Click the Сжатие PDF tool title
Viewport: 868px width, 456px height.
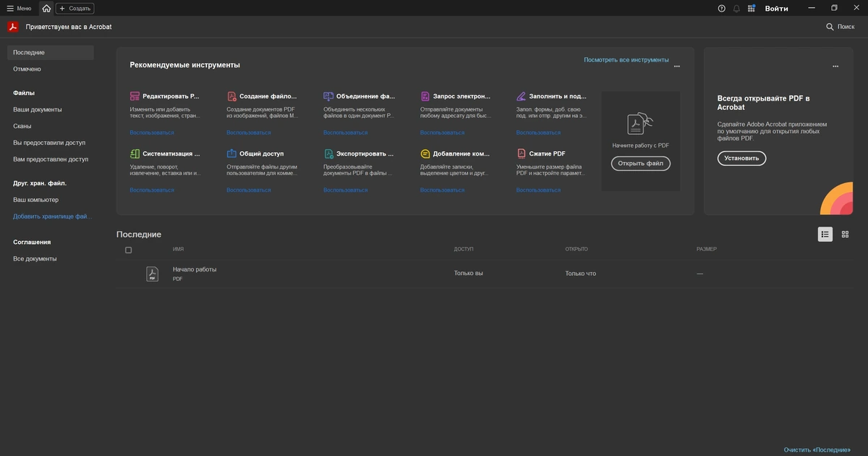coord(547,153)
